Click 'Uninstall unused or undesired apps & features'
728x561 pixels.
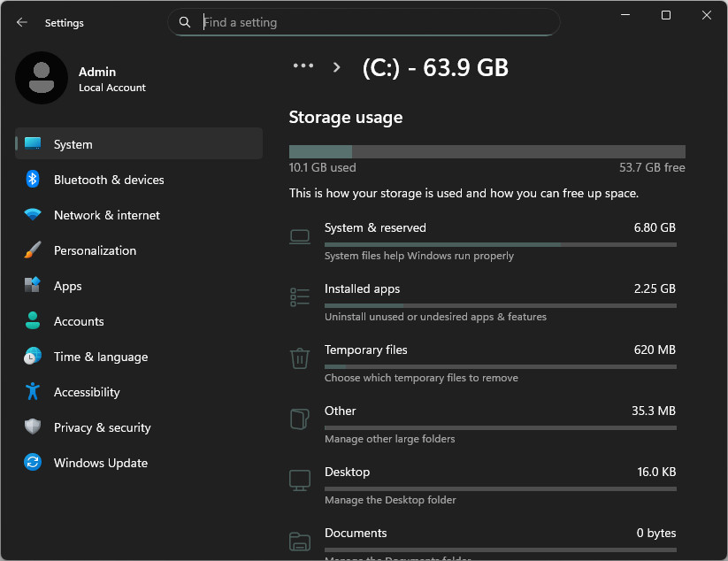tap(435, 317)
